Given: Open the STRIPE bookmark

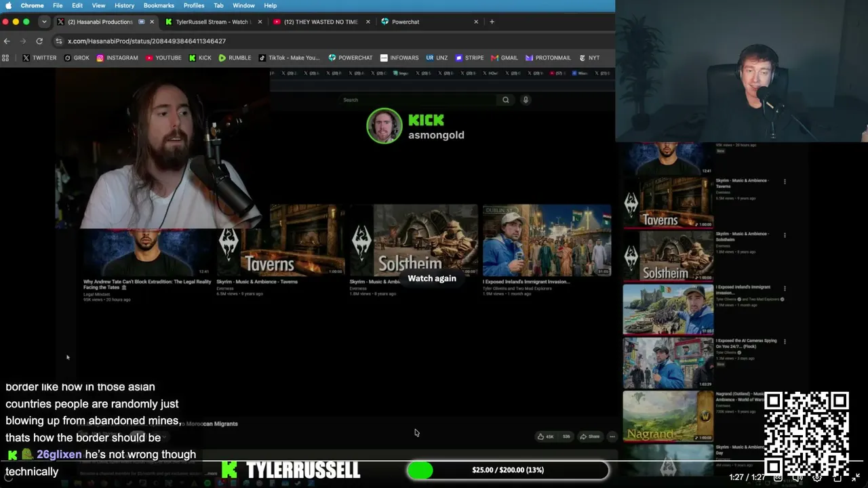Looking at the screenshot, I should point(469,58).
